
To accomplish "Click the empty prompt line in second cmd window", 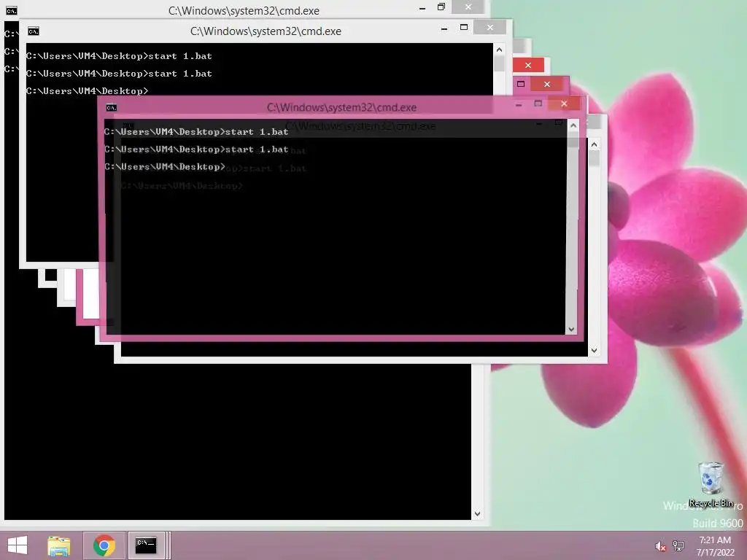I will (x=88, y=91).
